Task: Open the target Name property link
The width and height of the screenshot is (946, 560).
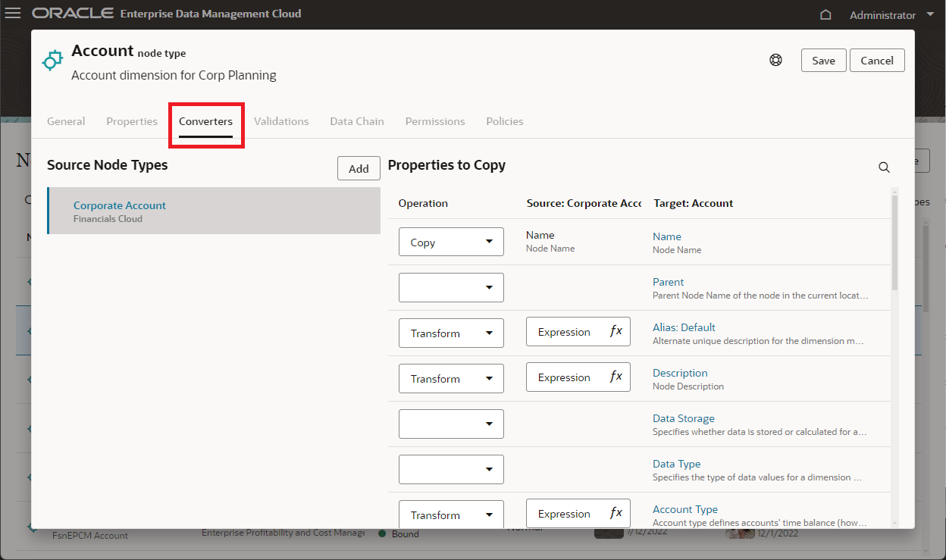Action: pos(667,236)
